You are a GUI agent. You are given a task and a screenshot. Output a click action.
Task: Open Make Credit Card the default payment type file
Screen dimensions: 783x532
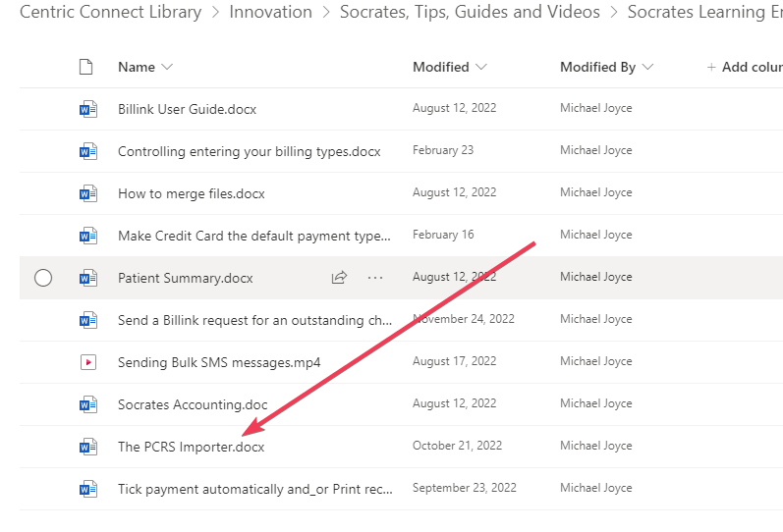pos(254,236)
